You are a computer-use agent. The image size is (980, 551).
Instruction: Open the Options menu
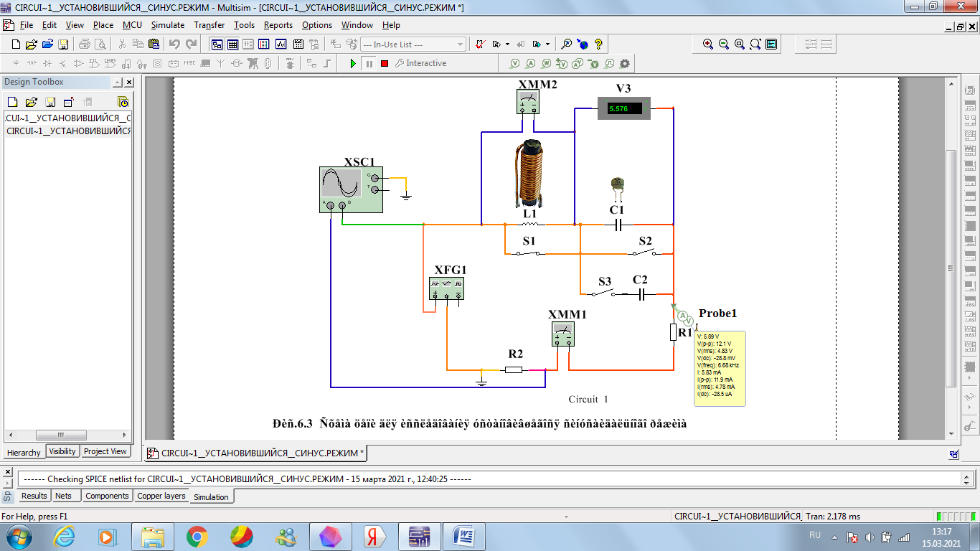(317, 25)
